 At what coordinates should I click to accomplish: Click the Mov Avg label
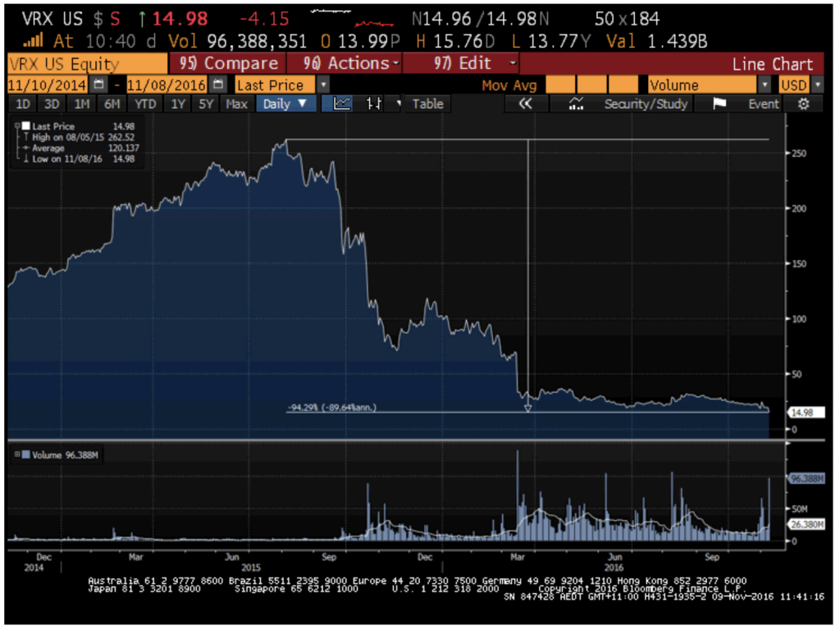point(509,85)
